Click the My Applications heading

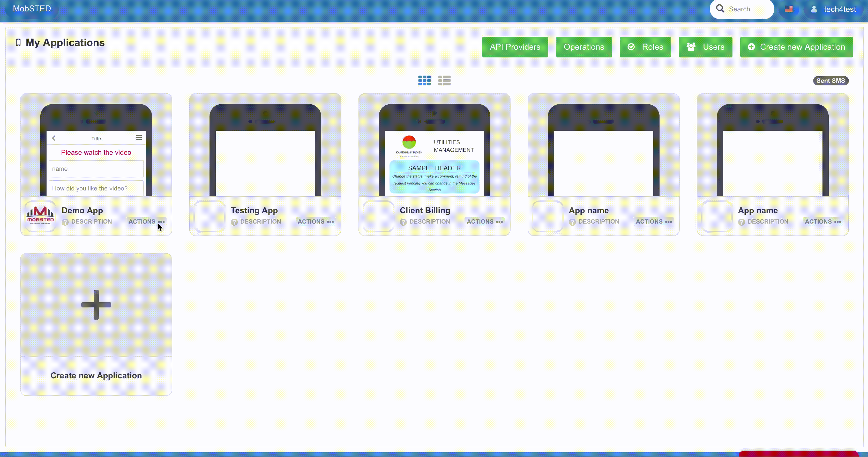65,42
